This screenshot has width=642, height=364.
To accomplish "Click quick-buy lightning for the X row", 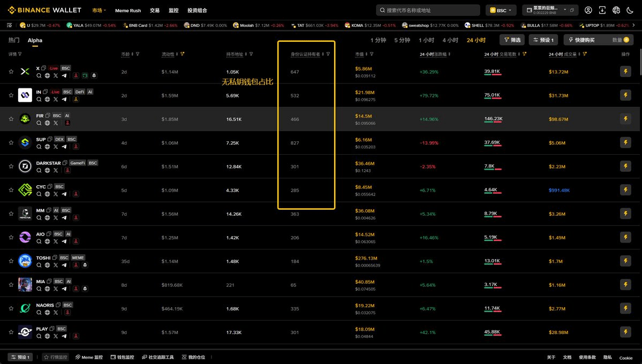I will (625, 72).
